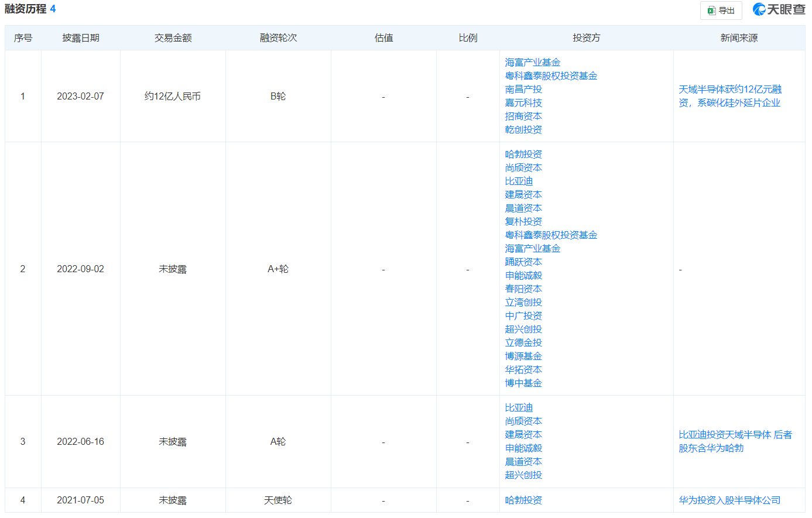Open investor 博源基金
812x518 pixels.
(523, 356)
